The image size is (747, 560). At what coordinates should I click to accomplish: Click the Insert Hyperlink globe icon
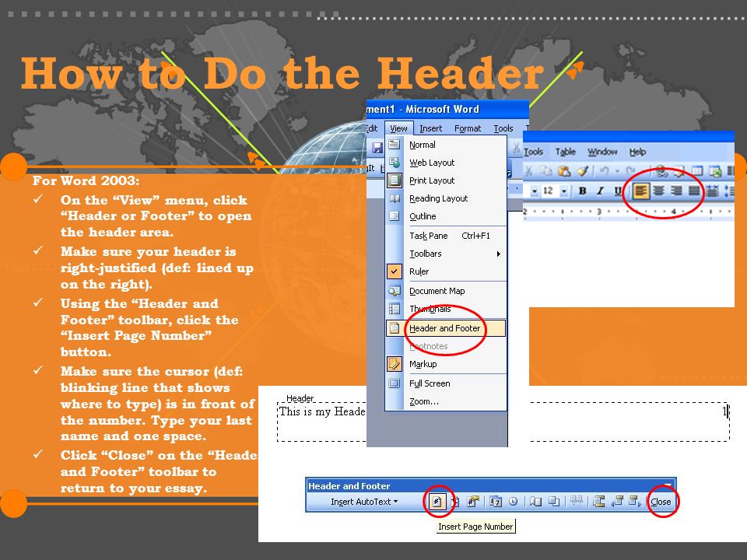click(661, 171)
